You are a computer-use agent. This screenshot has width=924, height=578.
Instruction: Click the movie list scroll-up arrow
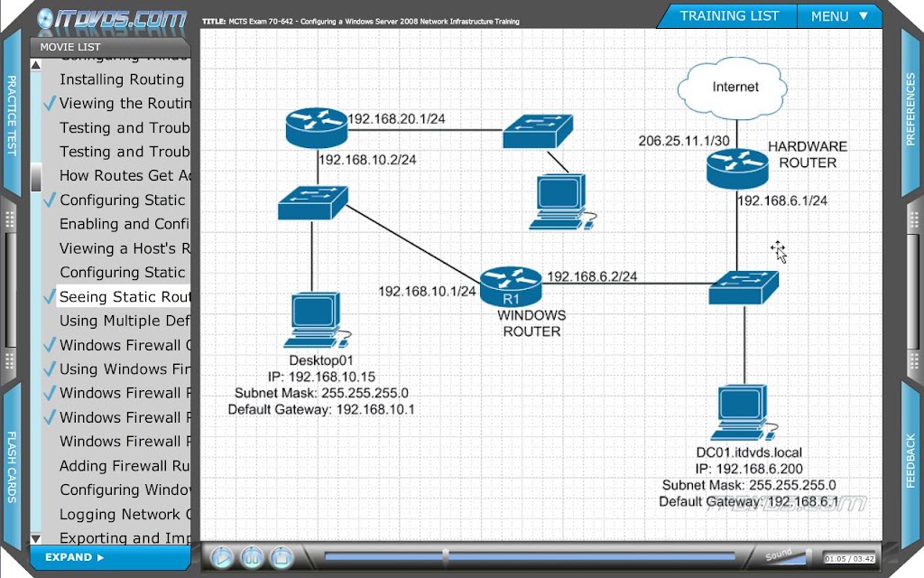tap(36, 65)
